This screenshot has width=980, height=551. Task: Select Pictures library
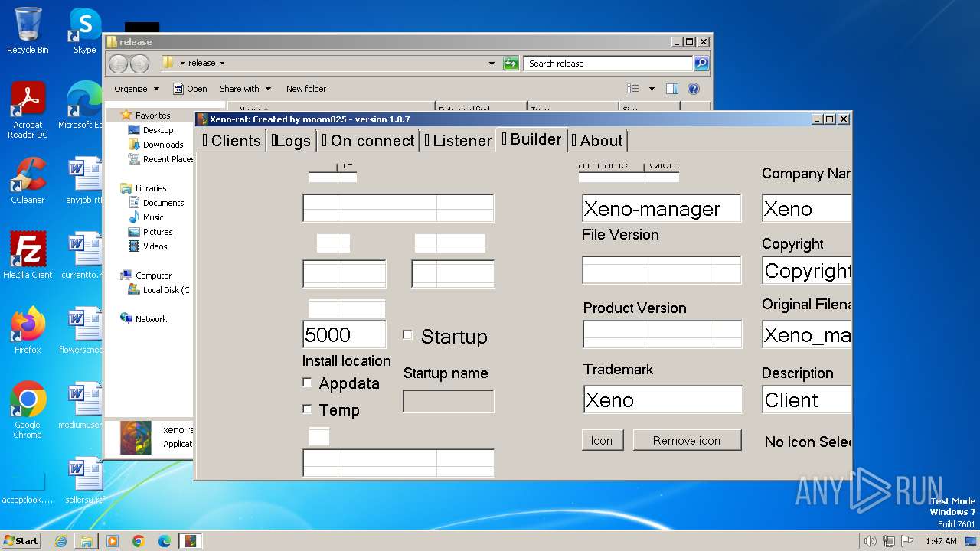pyautogui.click(x=158, y=232)
